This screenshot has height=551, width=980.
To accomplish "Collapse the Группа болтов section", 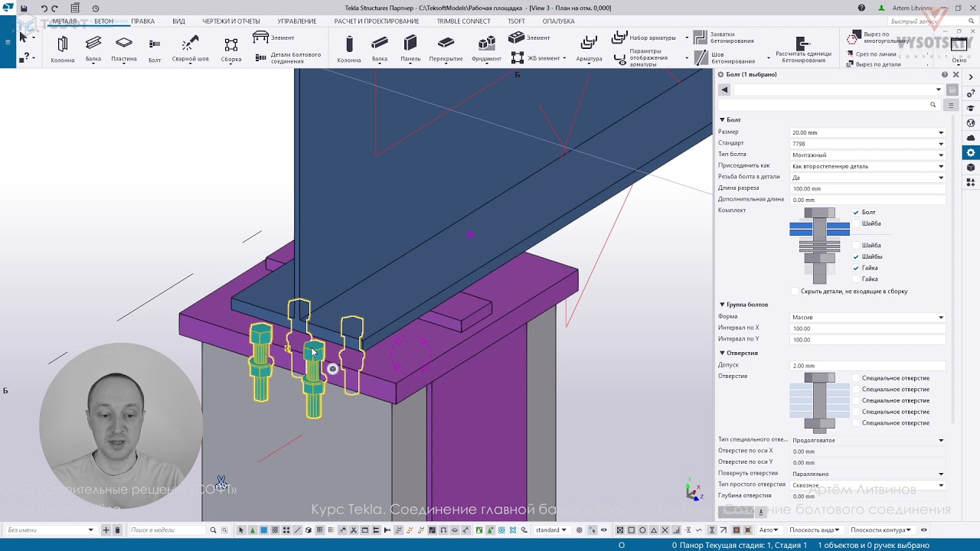I will pos(722,305).
